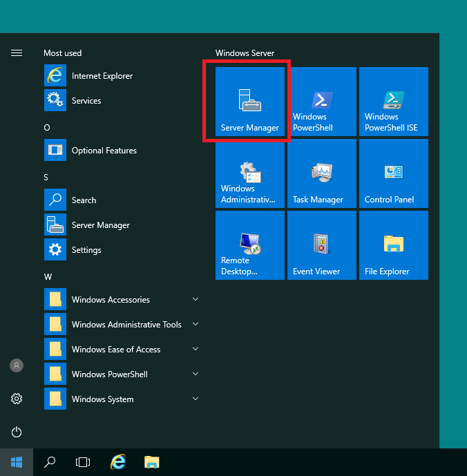Open the Windows PowerShell ISE tile
Viewport: 467px width, 476px height.
[394, 102]
